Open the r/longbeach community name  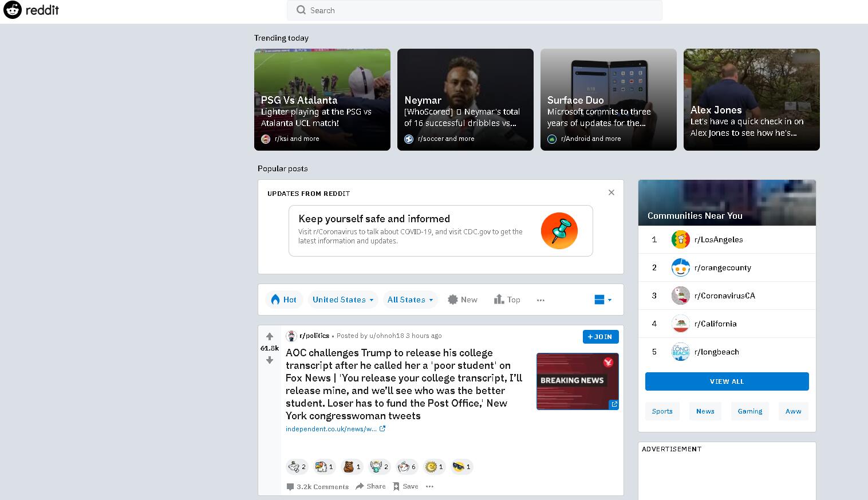click(717, 352)
